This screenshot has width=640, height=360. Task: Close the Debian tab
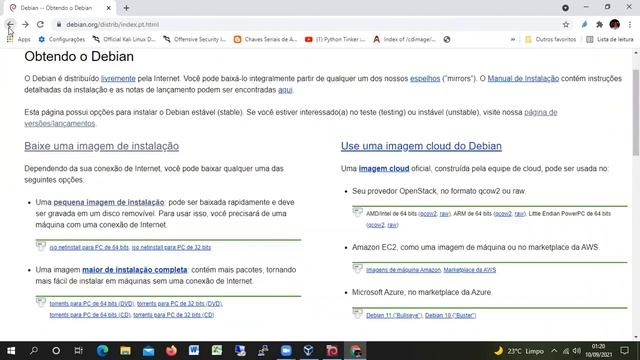[109, 8]
